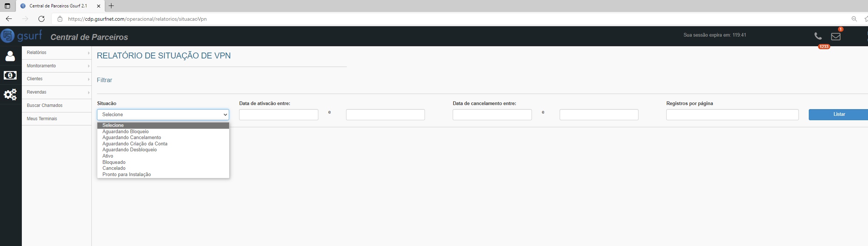Collapse the Situação dropdown
The height and width of the screenshot is (246, 868).
163,115
